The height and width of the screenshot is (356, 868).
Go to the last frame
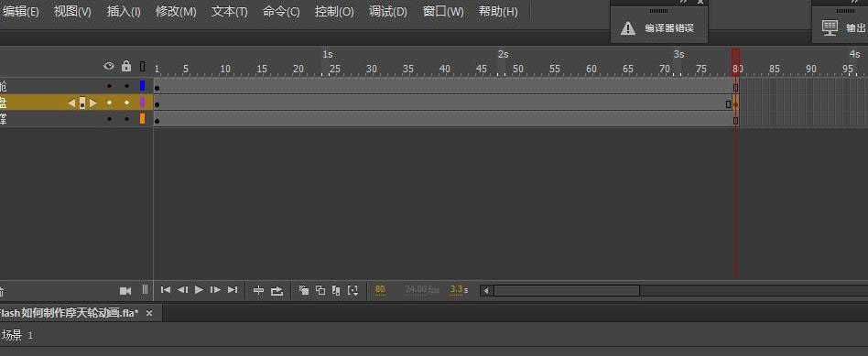coord(233,289)
